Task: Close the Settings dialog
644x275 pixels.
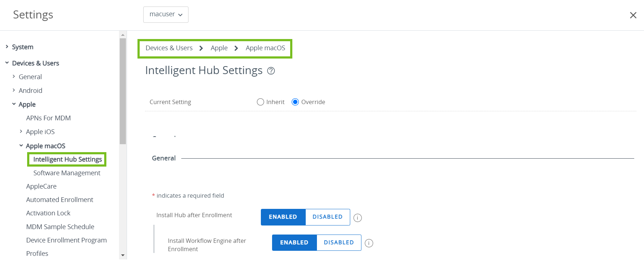Action: pos(633,15)
